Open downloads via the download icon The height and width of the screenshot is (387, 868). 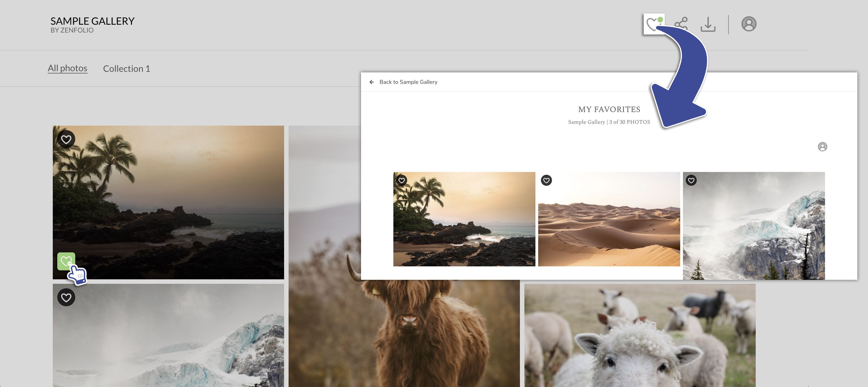tap(709, 24)
